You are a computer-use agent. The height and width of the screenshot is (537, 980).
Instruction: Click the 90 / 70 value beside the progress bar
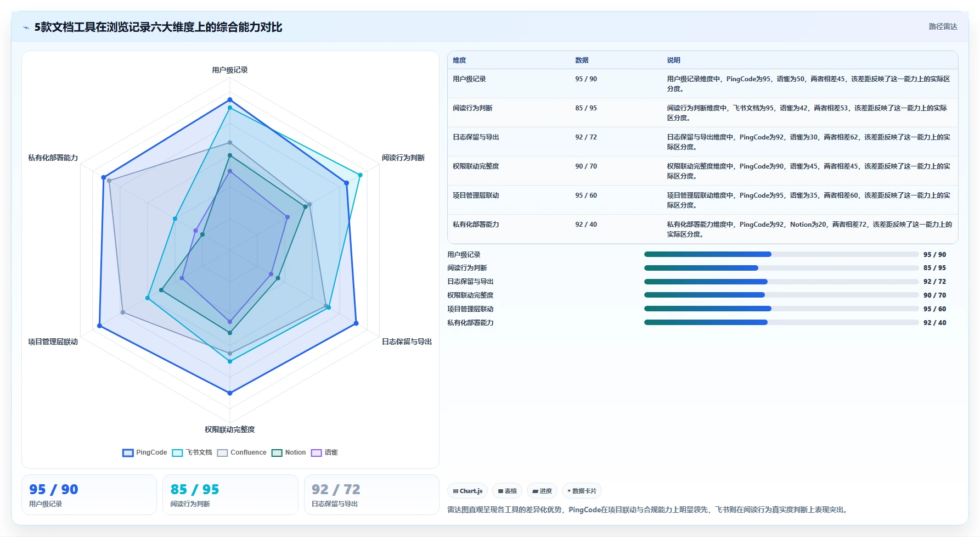pyautogui.click(x=935, y=295)
